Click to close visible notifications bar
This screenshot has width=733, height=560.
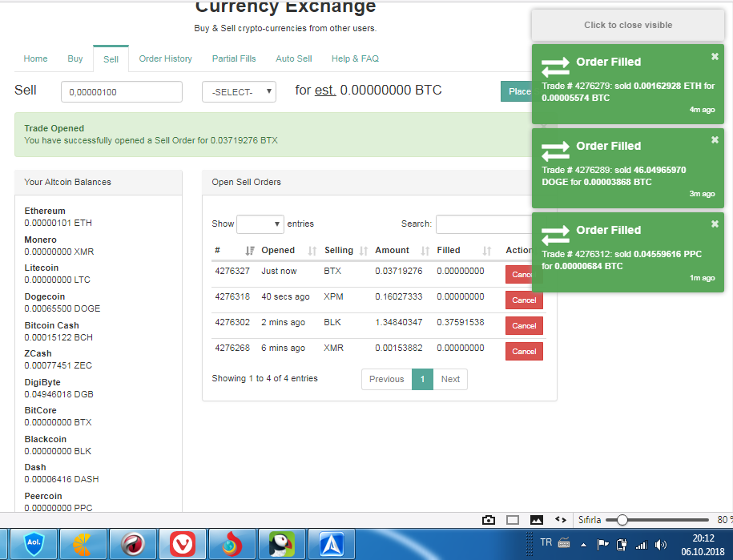tap(628, 26)
